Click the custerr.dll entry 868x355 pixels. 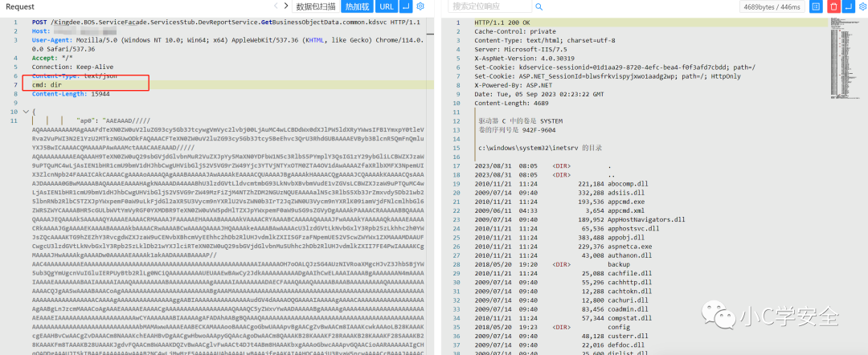click(x=628, y=336)
